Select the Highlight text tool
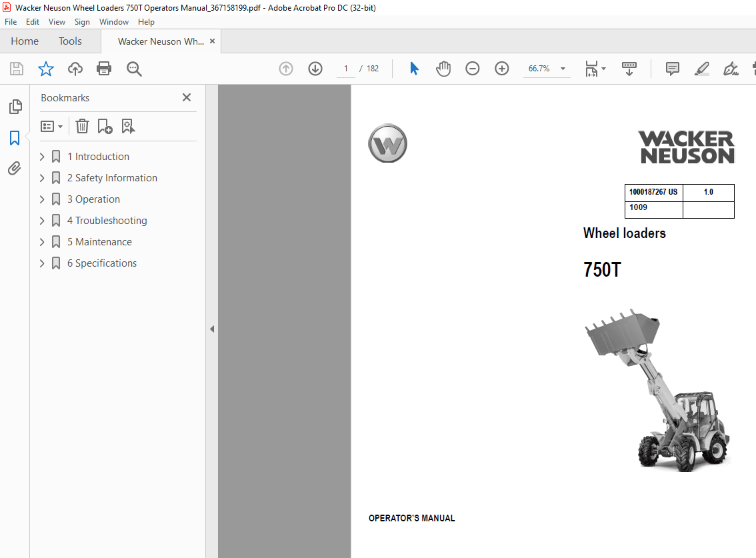Viewport: 756px width, 558px height. point(701,68)
